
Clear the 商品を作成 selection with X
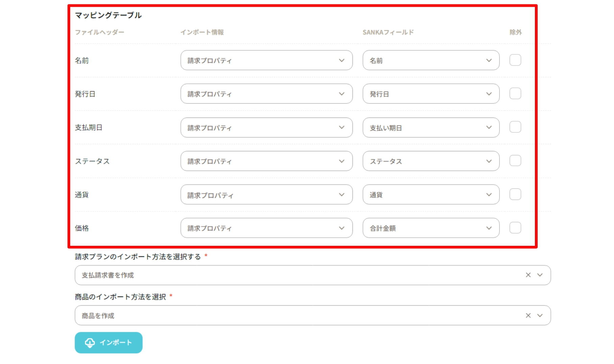[x=528, y=315]
